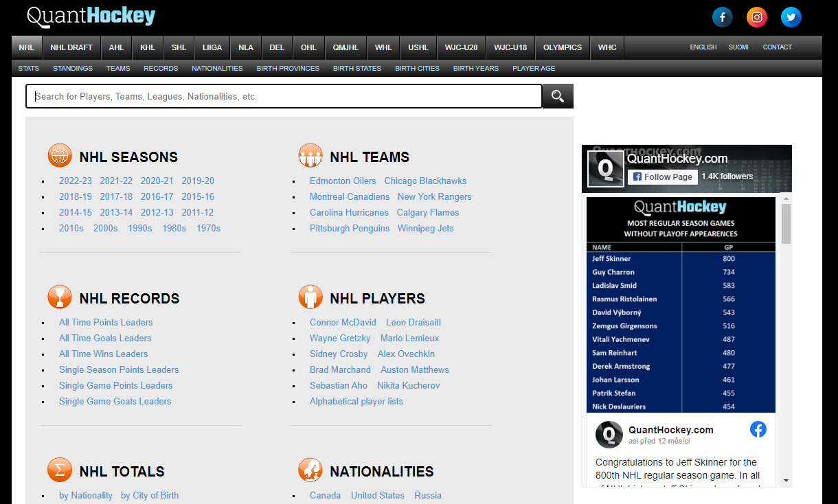Open the most games without playoffs image
This screenshot has height=504, width=838.
[681, 305]
